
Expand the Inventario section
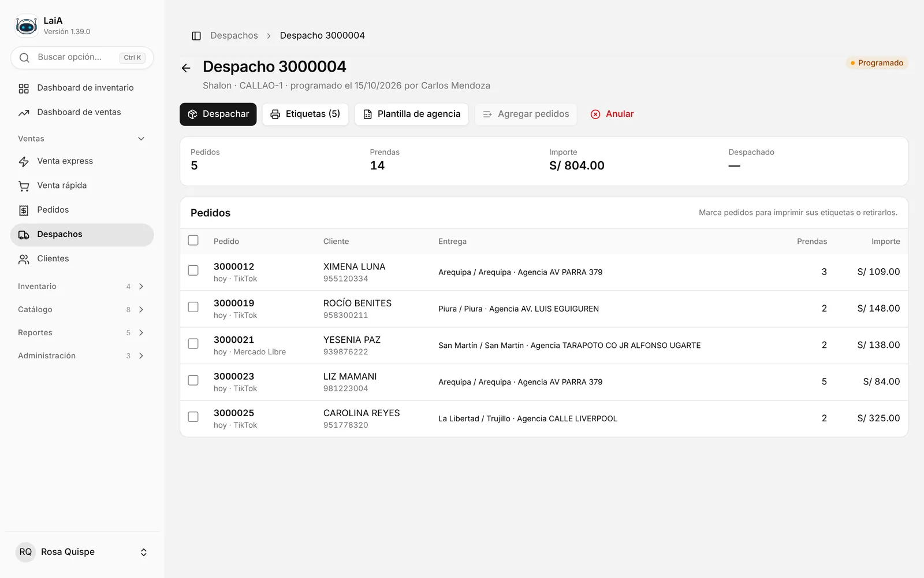[x=82, y=287]
